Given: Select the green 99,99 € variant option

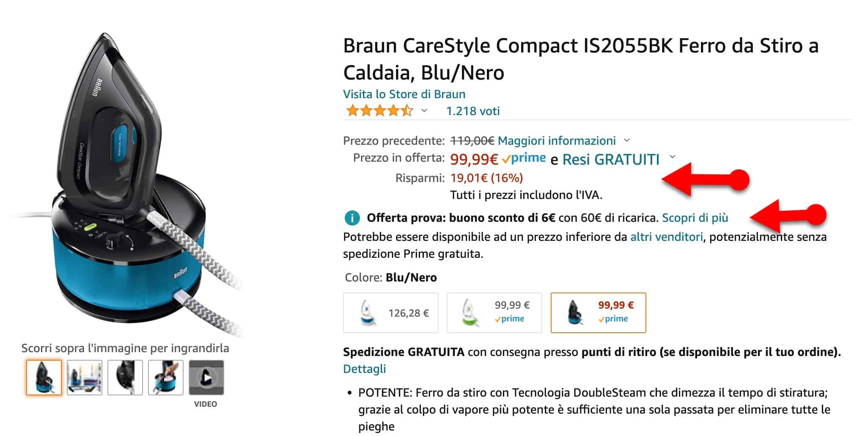Looking at the screenshot, I should pos(494,312).
